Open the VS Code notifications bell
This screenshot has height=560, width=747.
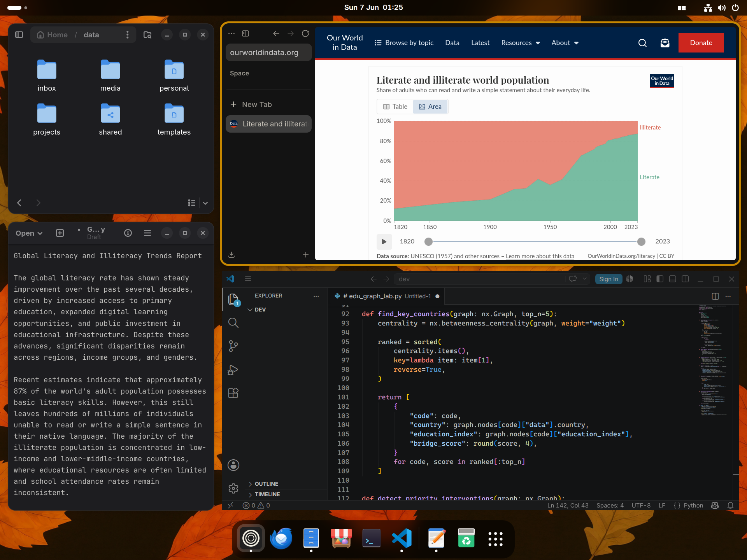click(731, 506)
